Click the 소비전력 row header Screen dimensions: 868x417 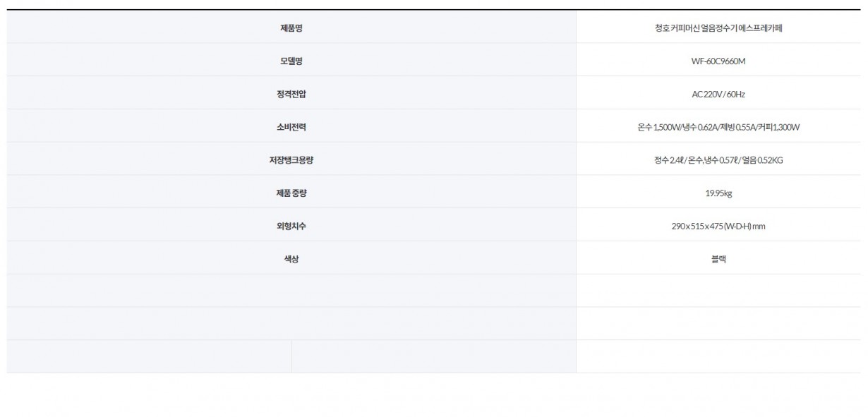click(x=291, y=128)
